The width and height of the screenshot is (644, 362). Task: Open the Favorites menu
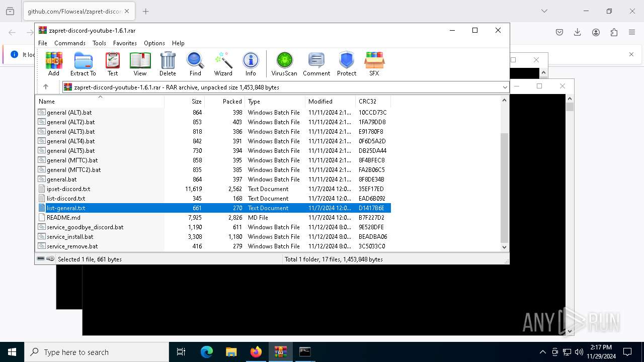point(125,43)
